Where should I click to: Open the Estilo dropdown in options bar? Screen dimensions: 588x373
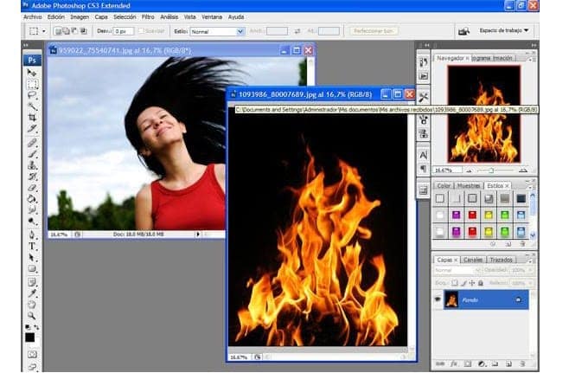click(216, 31)
